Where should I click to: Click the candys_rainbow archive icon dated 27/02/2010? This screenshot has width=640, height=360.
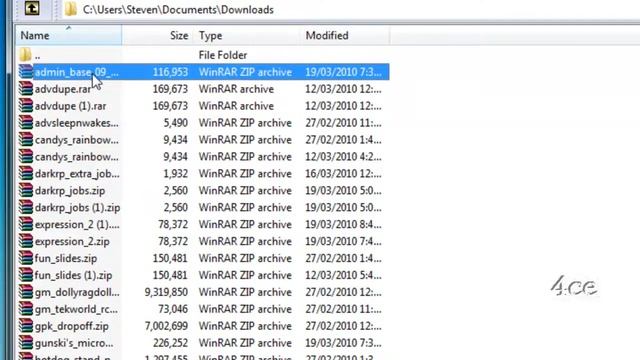pyautogui.click(x=26, y=140)
